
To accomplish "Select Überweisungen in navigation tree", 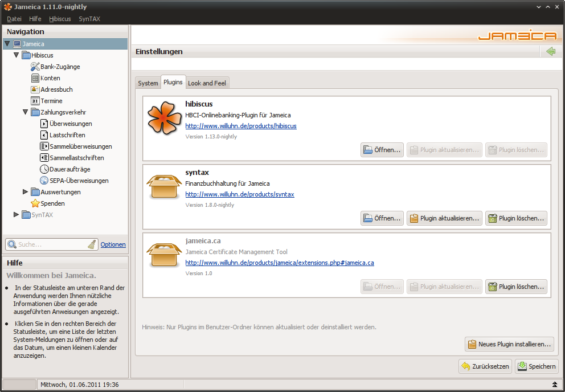I will [71, 124].
